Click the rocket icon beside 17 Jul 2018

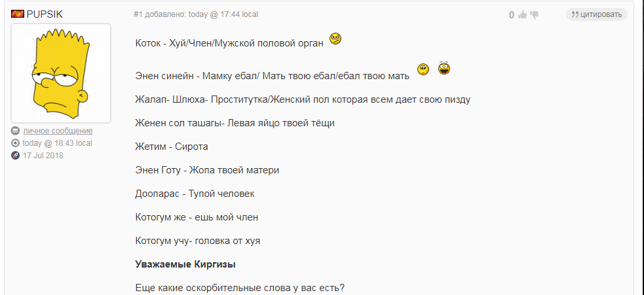(16, 156)
